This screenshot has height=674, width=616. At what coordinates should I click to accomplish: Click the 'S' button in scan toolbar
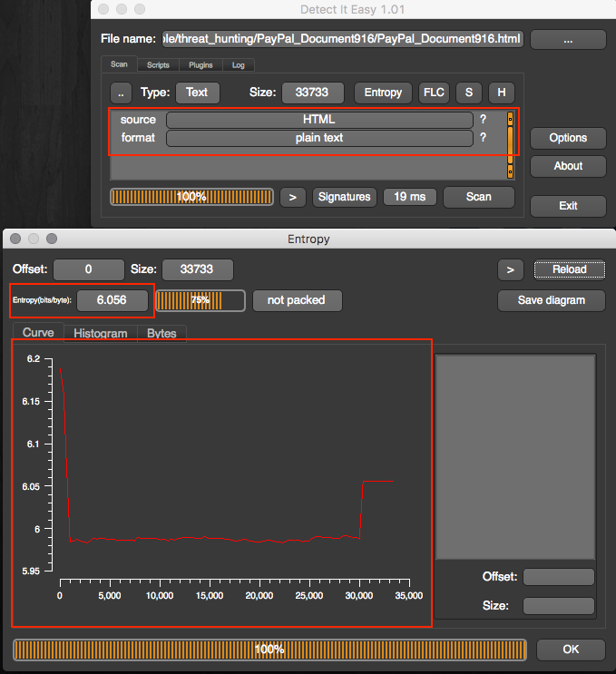click(469, 93)
